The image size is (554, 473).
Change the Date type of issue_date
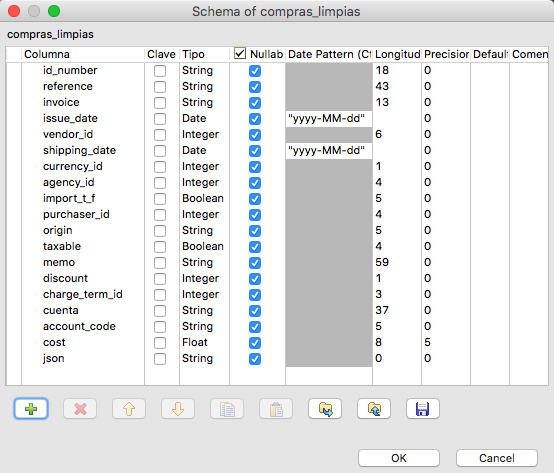[204, 118]
